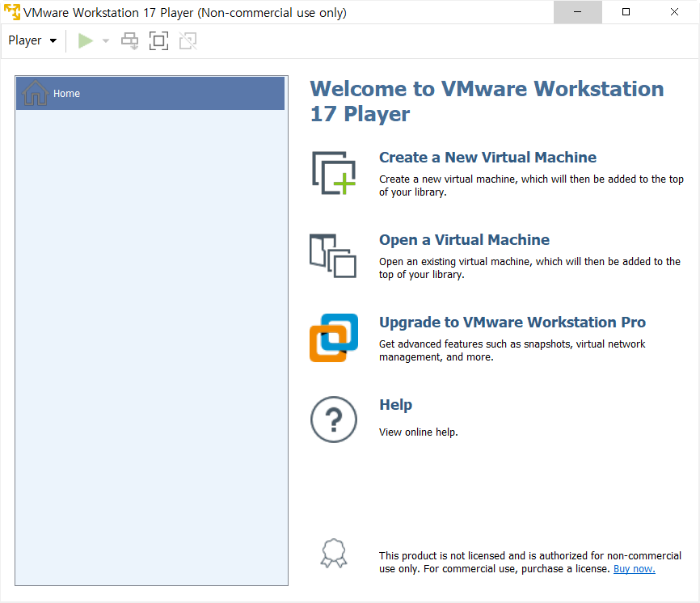
Task: Click the green Power On play button
Action: click(x=85, y=40)
